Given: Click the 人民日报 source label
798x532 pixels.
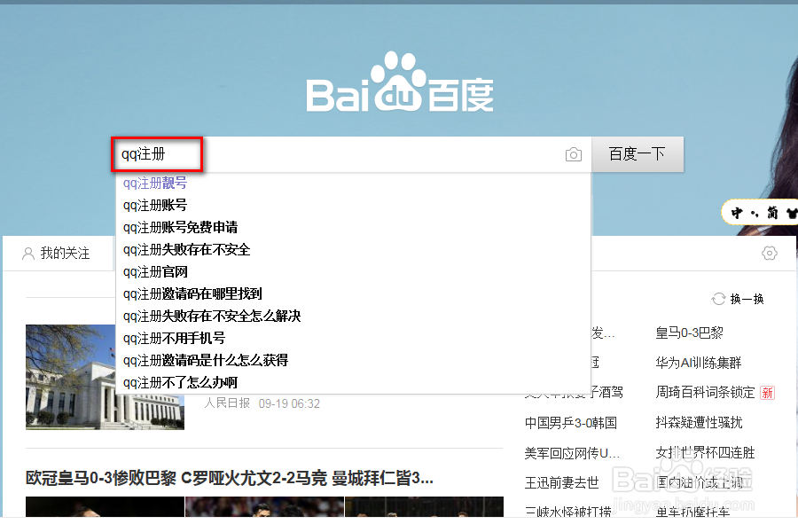Looking at the screenshot, I should 227,403.
